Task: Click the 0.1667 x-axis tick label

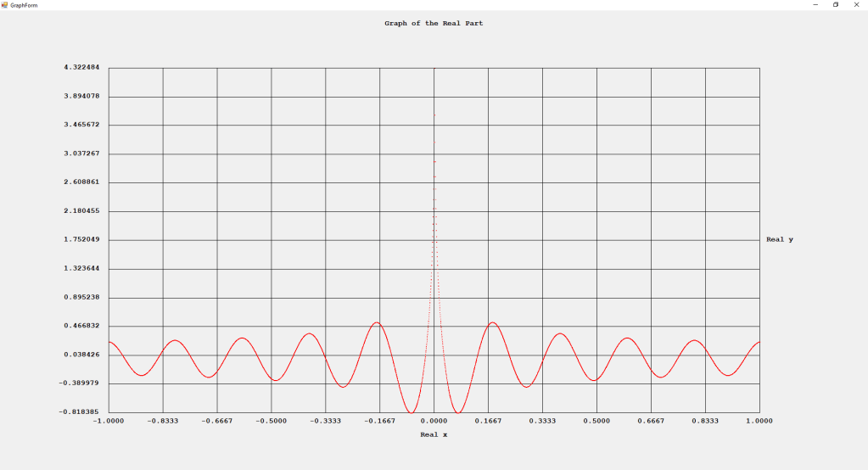Action: click(x=489, y=421)
